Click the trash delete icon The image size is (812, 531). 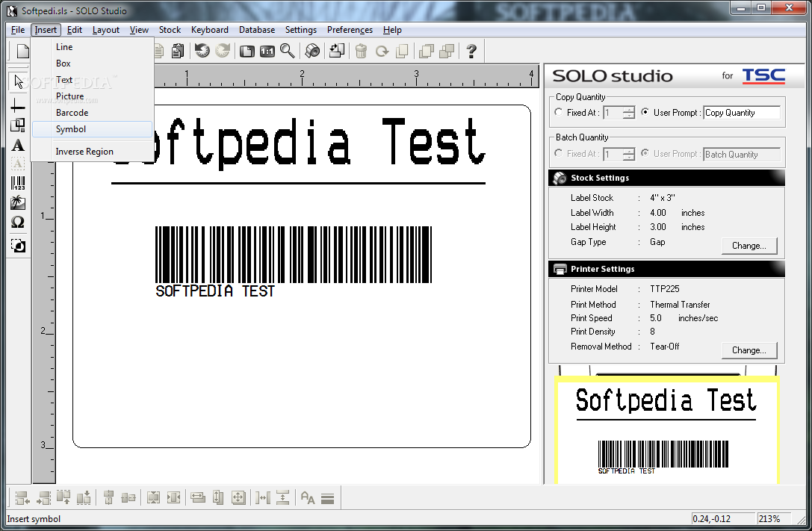(x=362, y=52)
